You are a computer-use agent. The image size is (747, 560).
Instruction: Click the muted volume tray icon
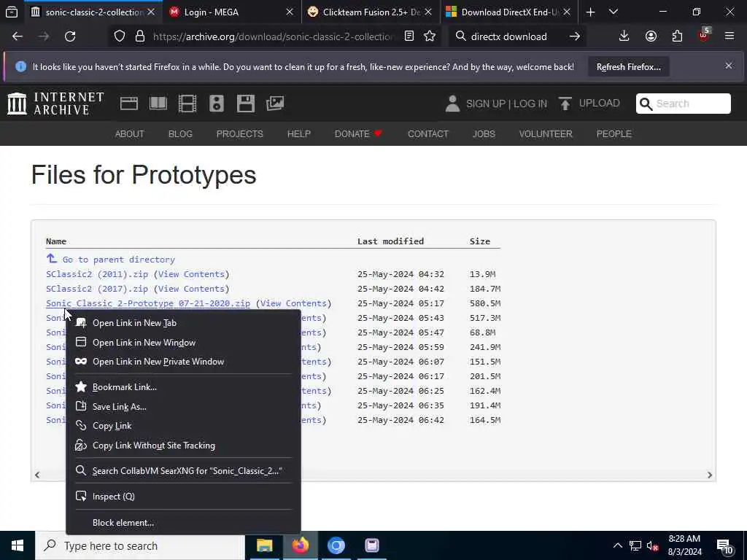[653, 545]
